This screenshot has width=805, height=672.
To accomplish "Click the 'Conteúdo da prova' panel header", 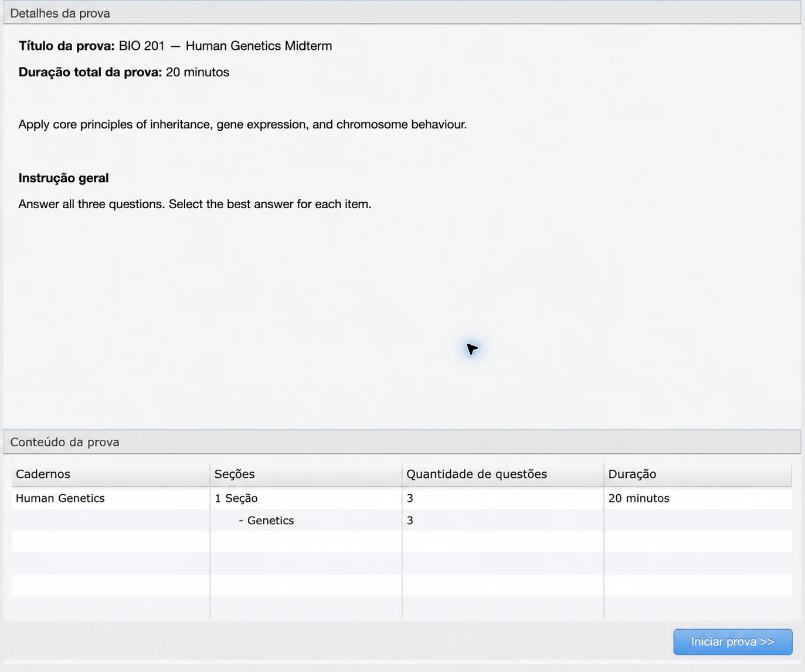I will point(402,442).
